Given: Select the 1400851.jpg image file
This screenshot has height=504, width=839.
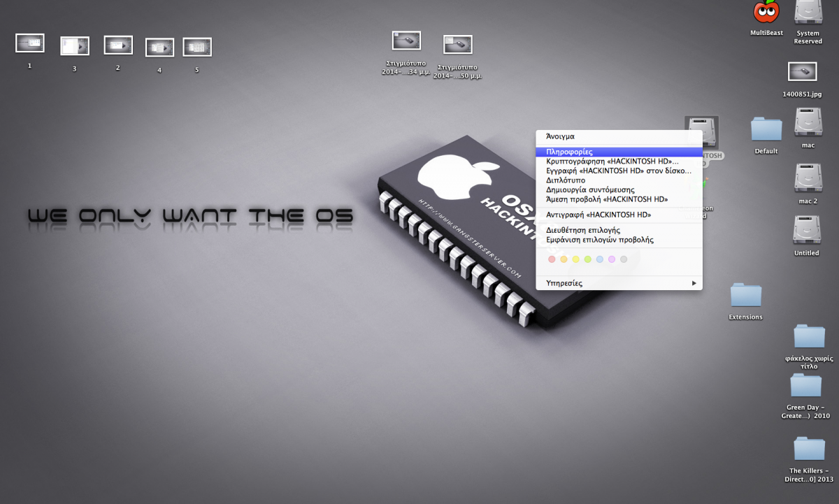Looking at the screenshot, I should coord(802,71).
